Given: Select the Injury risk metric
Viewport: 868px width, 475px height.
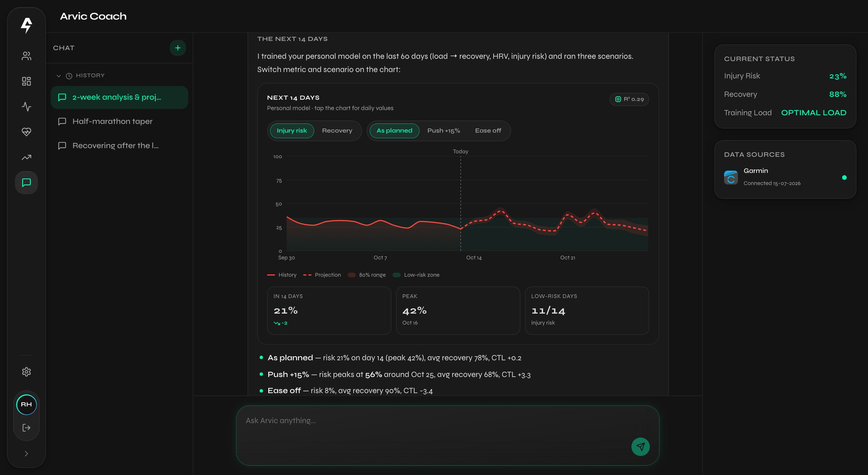Looking at the screenshot, I should coord(292,131).
